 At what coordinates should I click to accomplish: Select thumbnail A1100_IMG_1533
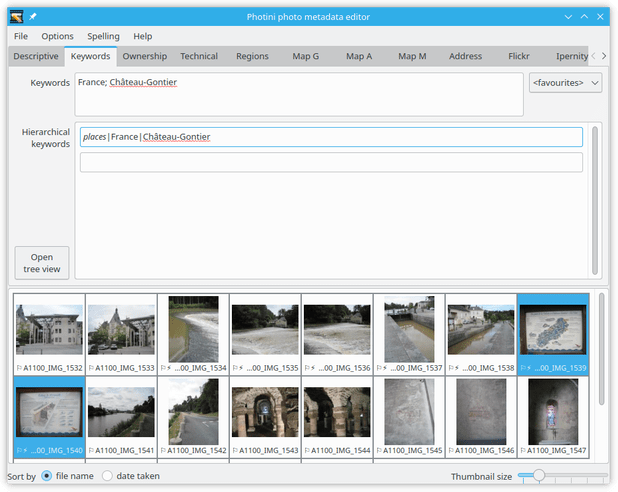(121, 334)
